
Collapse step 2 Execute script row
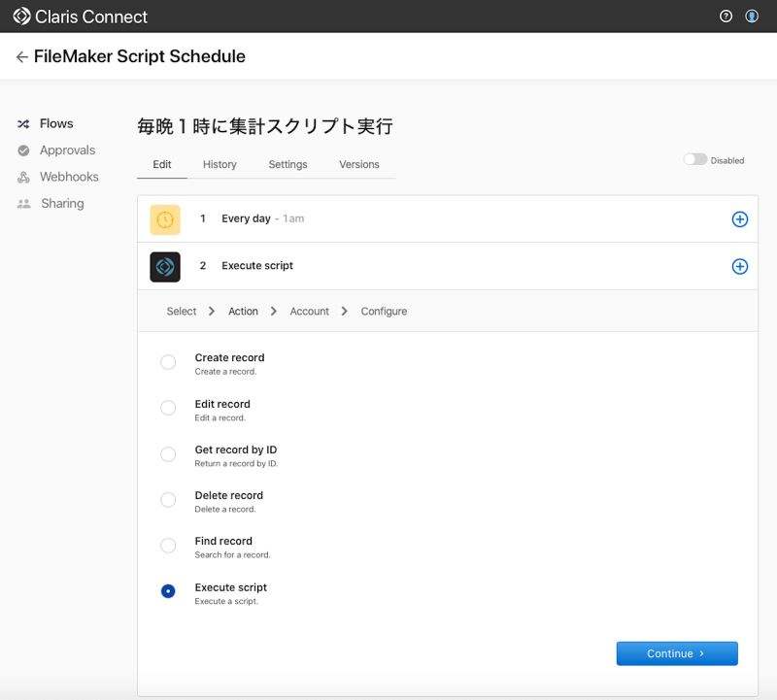pos(448,267)
